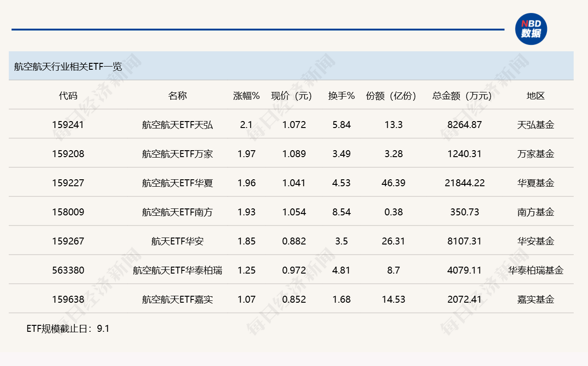Open 航空航天ETF万家 row name
Image resolution: width=588 pixels, height=366 pixels.
click(178, 154)
